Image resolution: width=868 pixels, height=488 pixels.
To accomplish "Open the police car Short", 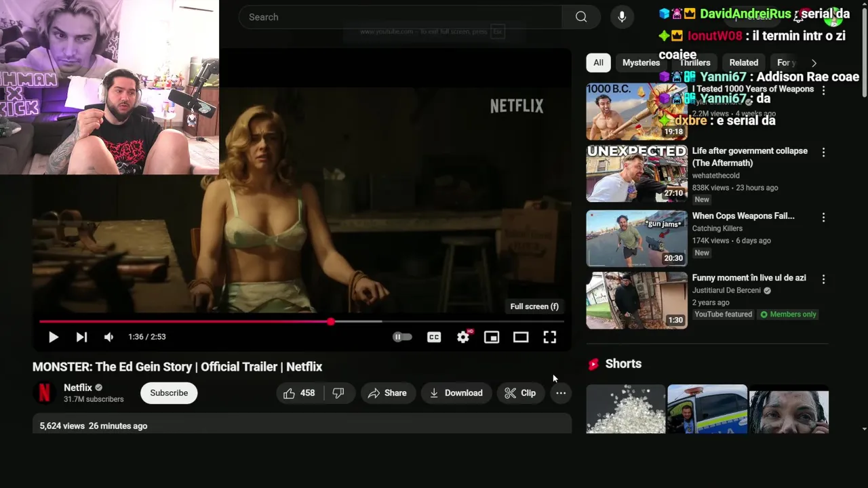I will [707, 409].
